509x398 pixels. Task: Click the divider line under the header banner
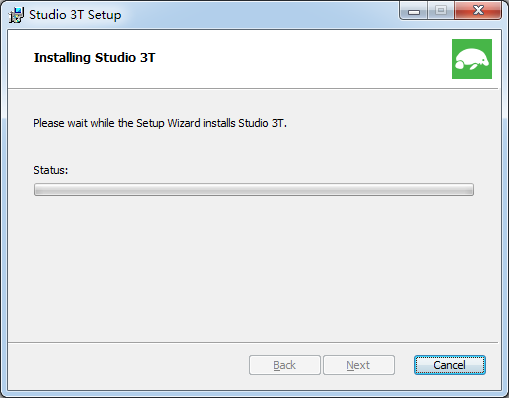(253, 89)
